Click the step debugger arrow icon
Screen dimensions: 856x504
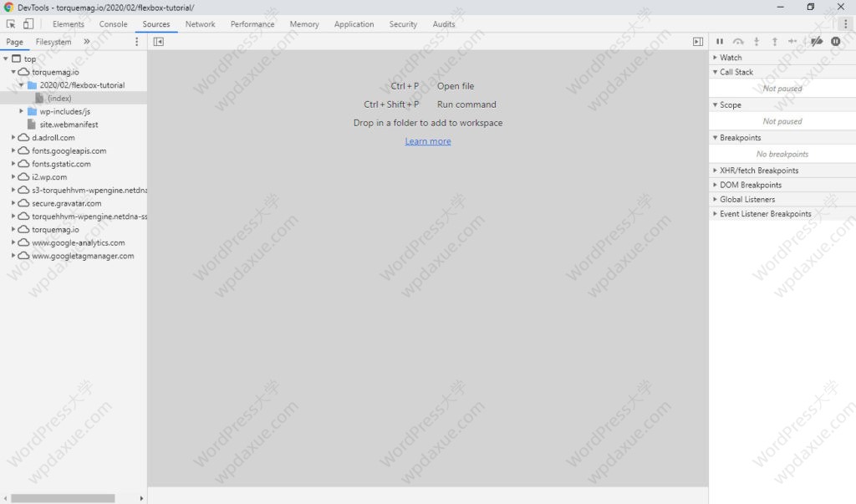[x=792, y=42]
